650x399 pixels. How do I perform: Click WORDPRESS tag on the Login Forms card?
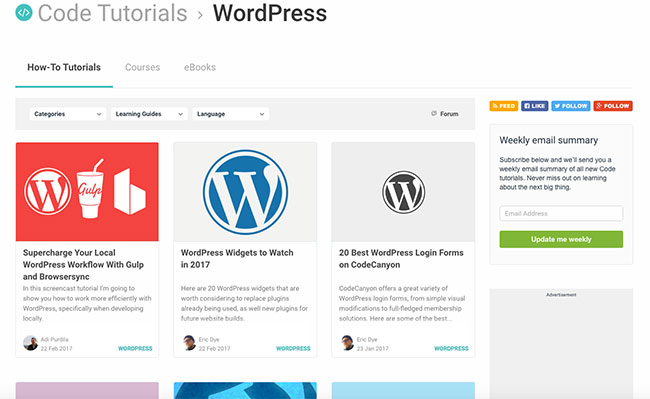click(451, 348)
